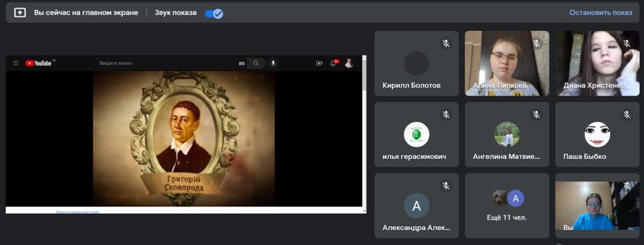Click the name илья герасимович
This screenshot has height=245, width=644.
pos(414,157)
